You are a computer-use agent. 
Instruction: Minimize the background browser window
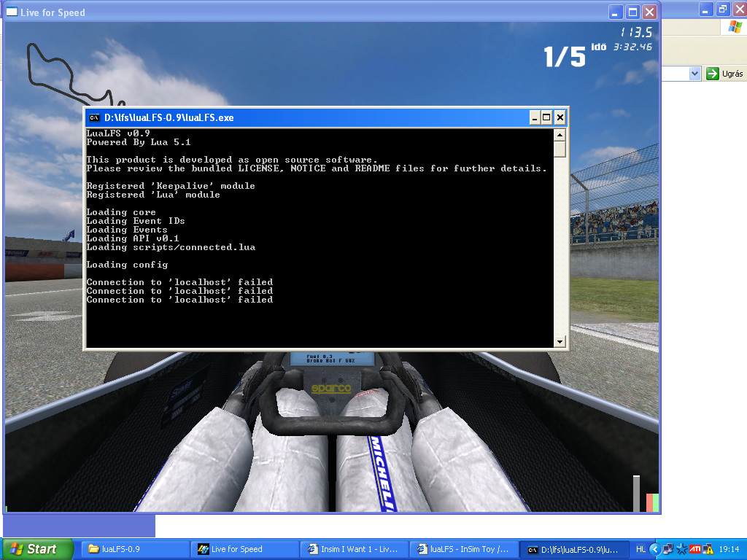[x=706, y=9]
